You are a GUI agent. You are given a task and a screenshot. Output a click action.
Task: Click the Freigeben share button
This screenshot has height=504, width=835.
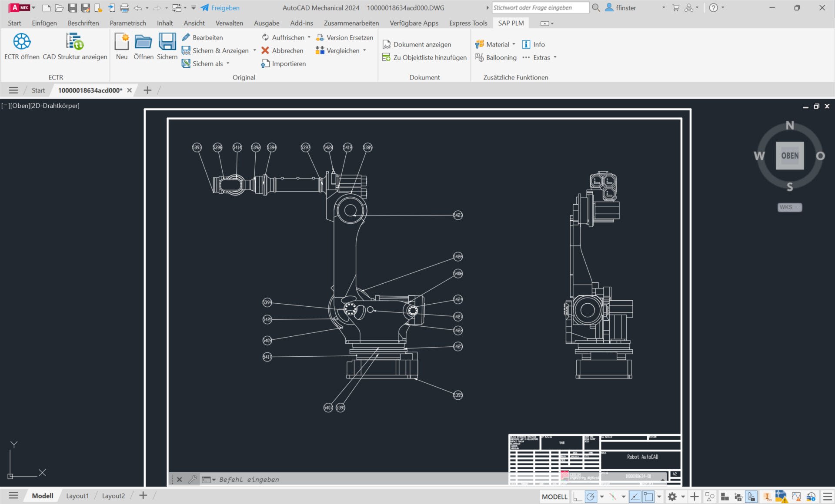pos(220,8)
